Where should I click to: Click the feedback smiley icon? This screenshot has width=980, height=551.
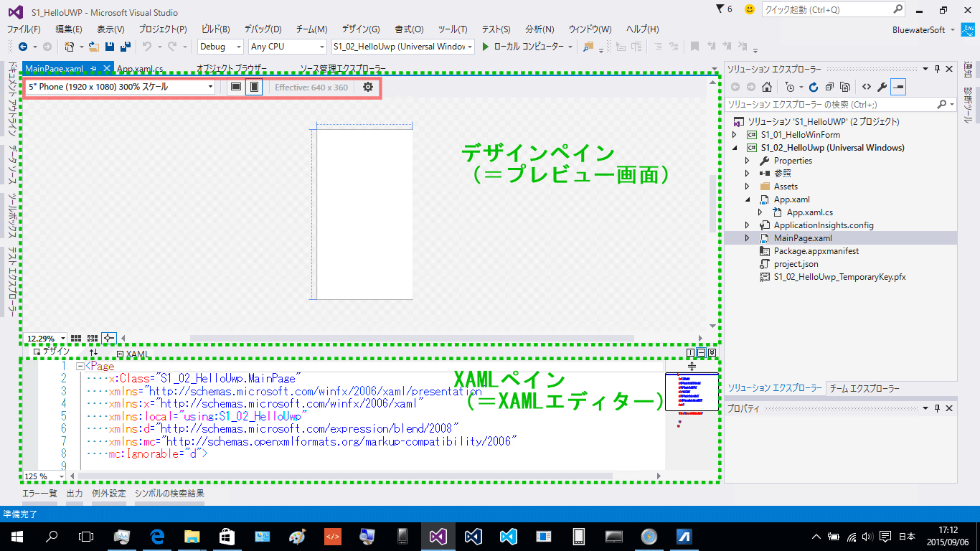pyautogui.click(x=750, y=9)
